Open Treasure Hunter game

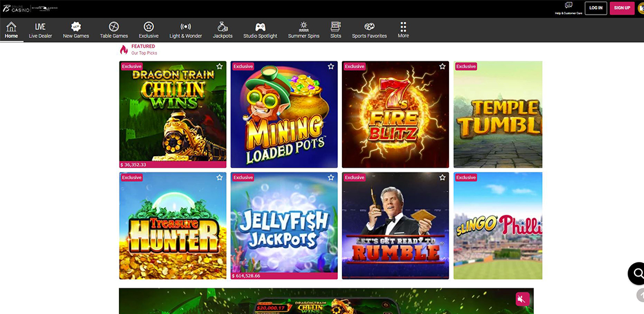tap(173, 226)
